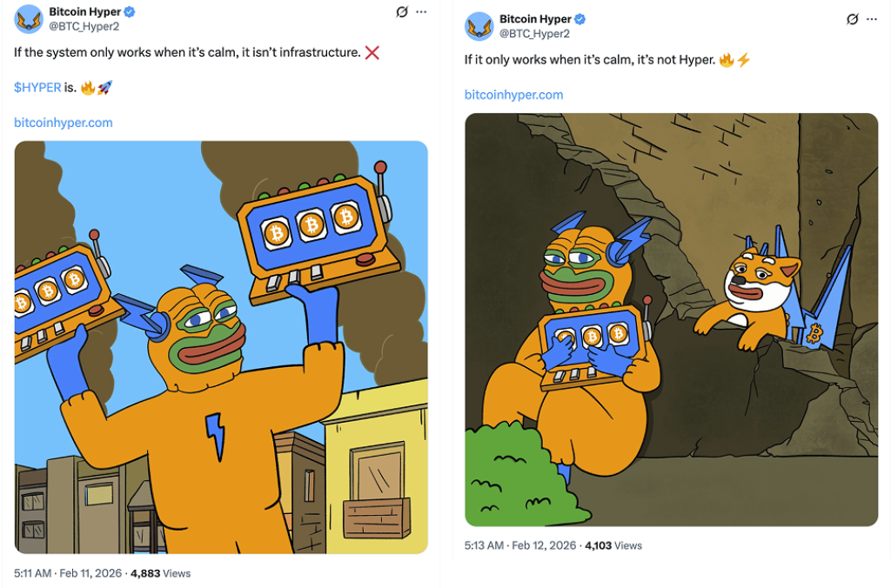The width and height of the screenshot is (891, 588).
Task: Click verified badge beside right Bitcoin Hyper name
Action: (580, 19)
